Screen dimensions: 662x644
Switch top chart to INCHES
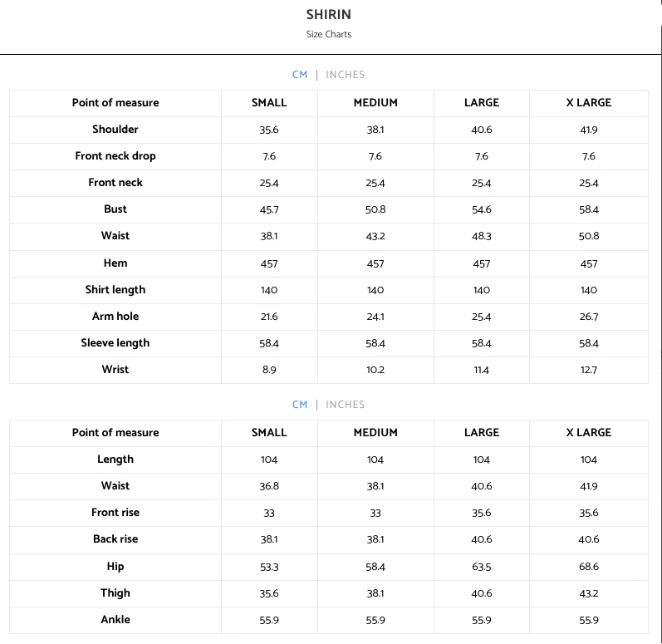[x=345, y=75]
